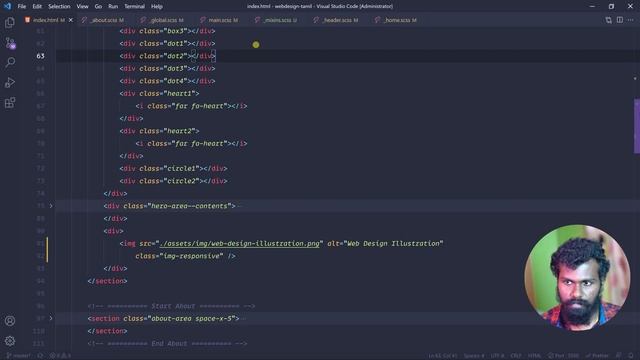640x360 pixels.
Task: Open the Source Control view
Action: point(10,43)
